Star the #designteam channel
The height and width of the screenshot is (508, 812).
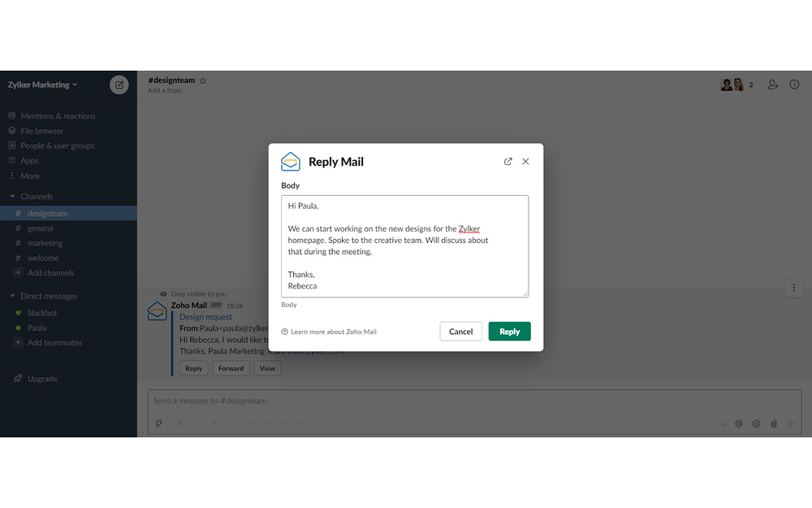[x=203, y=80]
